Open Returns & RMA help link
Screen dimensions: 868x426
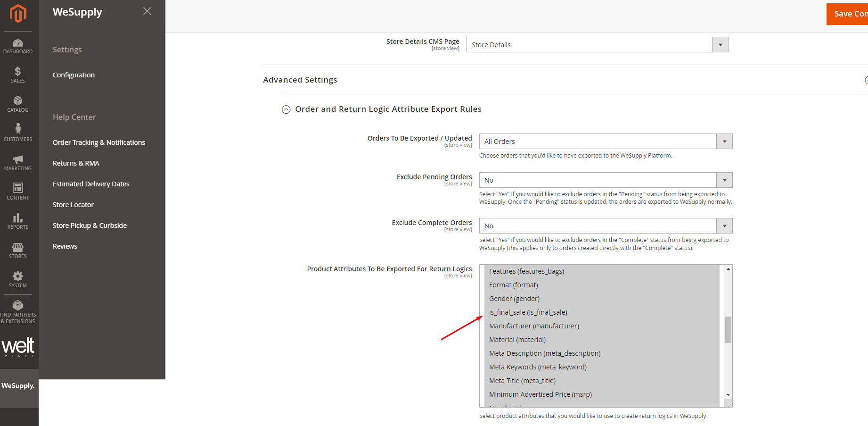(x=76, y=163)
